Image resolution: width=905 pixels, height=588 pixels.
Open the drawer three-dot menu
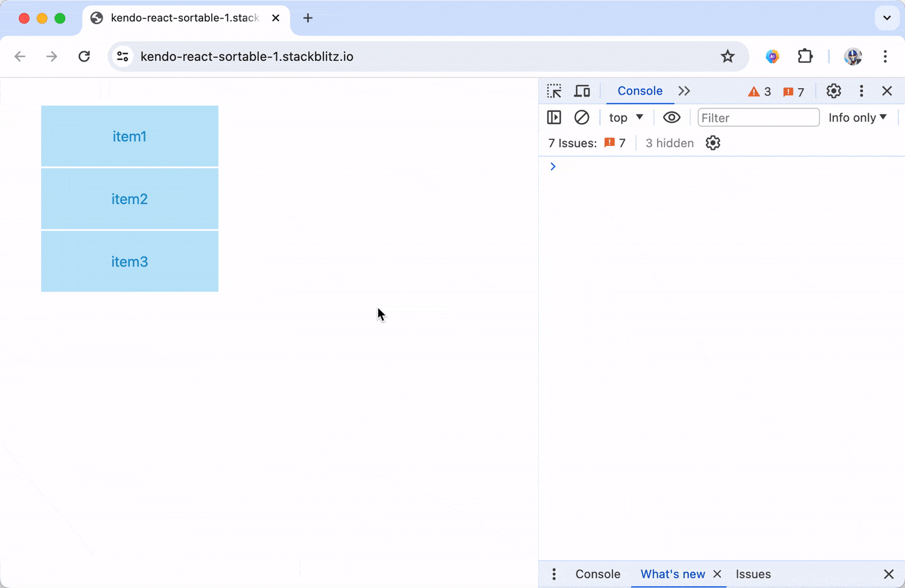tap(554, 574)
